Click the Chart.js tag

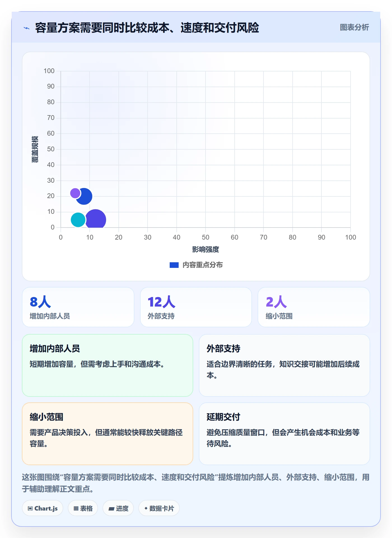[x=43, y=508]
